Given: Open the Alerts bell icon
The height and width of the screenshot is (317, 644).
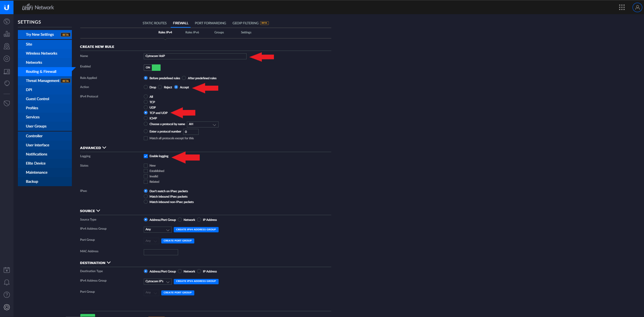Looking at the screenshot, I should tap(7, 282).
